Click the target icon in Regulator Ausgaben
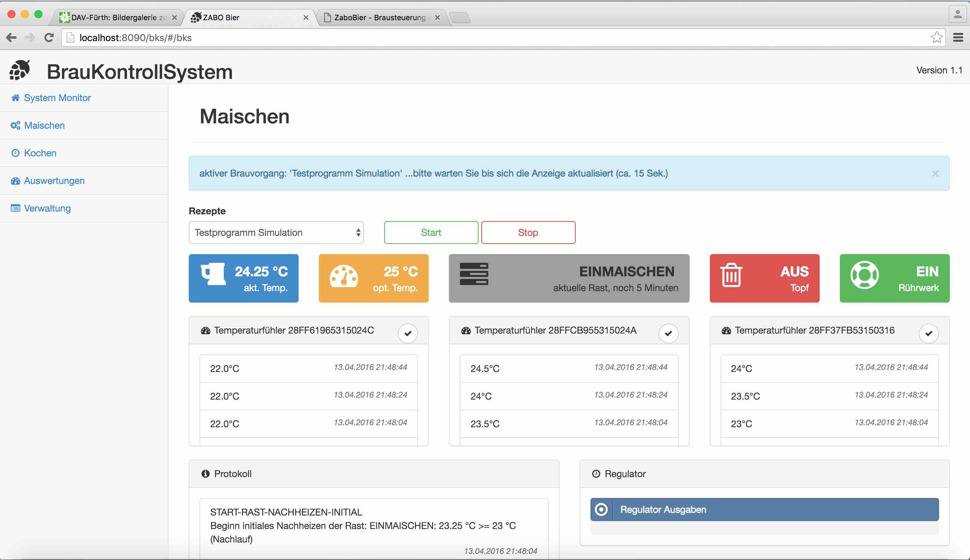970x560 pixels. pos(601,509)
